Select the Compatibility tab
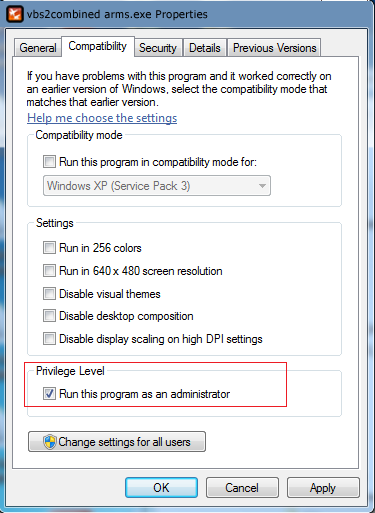The width and height of the screenshot is (375, 513). point(98,46)
